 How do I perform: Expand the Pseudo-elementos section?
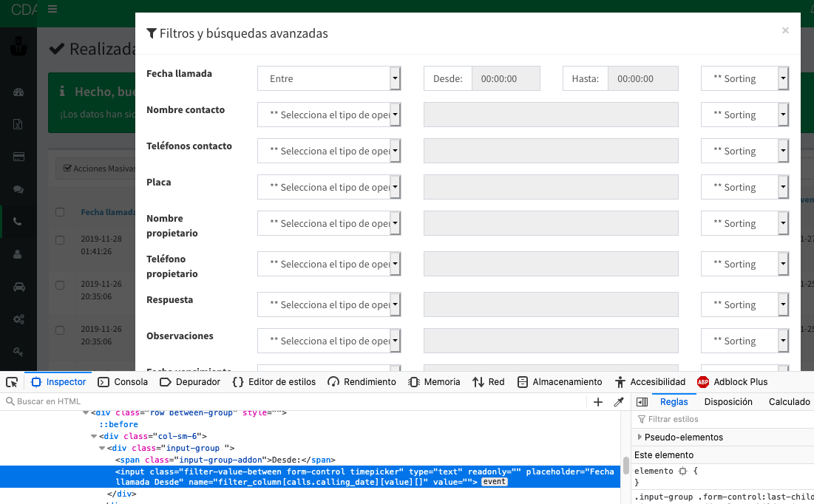click(x=640, y=437)
